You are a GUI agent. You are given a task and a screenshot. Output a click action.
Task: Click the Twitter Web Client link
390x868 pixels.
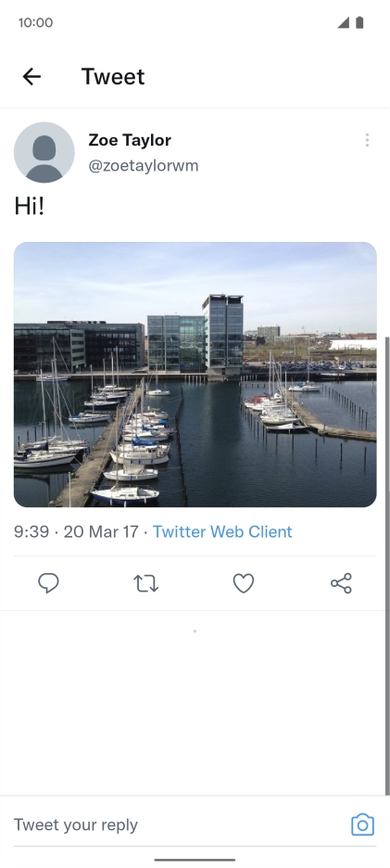(222, 532)
